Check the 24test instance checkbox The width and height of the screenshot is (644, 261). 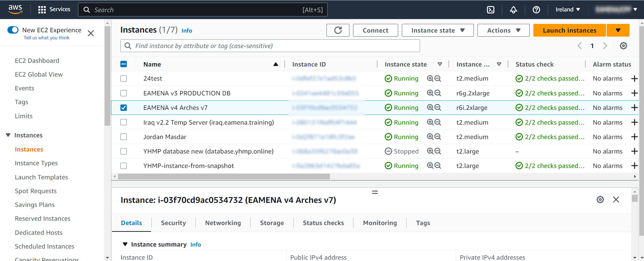(x=124, y=78)
